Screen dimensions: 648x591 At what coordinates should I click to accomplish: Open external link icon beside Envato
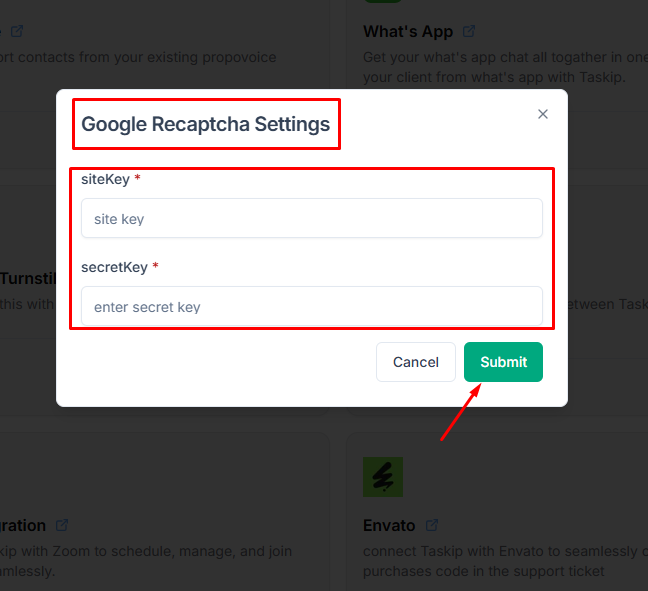click(x=431, y=525)
